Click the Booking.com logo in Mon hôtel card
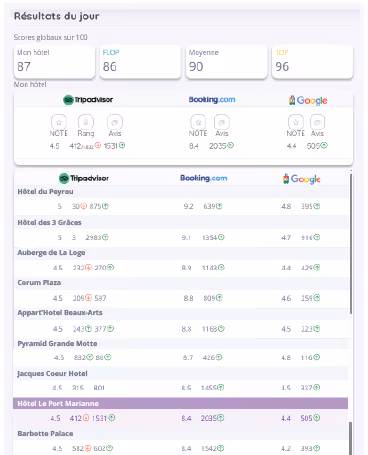The image size is (368, 455). pos(212,99)
